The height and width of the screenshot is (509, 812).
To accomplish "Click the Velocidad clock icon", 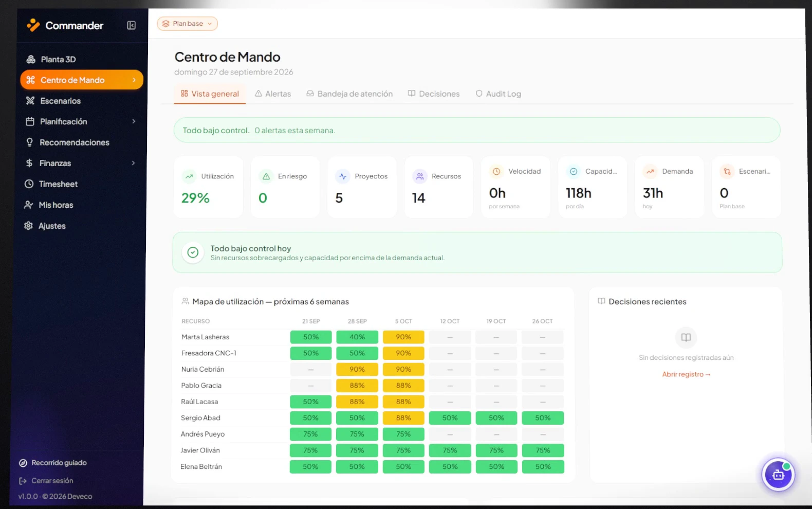I will tap(496, 171).
